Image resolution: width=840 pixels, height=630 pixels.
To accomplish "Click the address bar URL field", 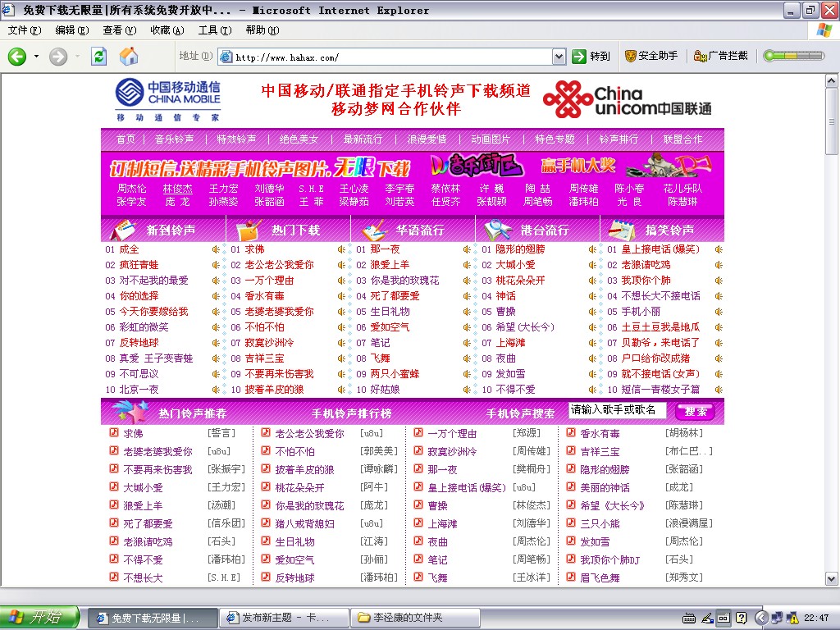I will point(393,57).
